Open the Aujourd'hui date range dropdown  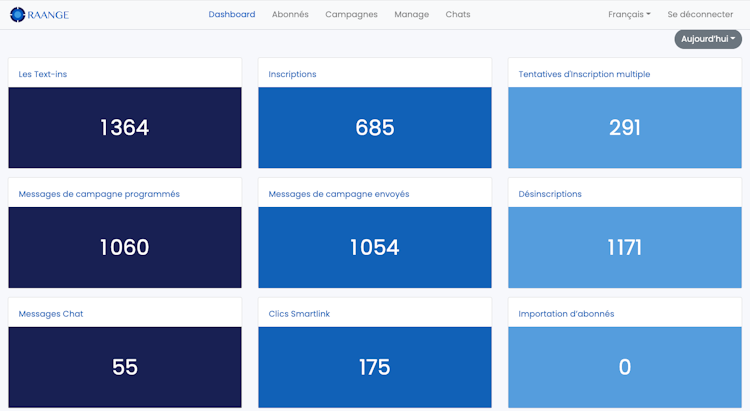(708, 39)
